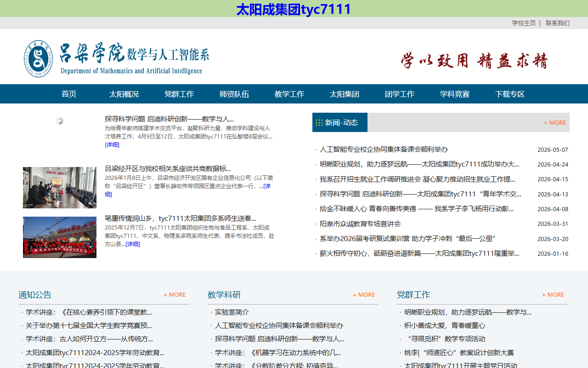Open 探寻科学问题 item in 教学科研 list
This screenshot has height=368, width=588.
pyautogui.click(x=279, y=339)
